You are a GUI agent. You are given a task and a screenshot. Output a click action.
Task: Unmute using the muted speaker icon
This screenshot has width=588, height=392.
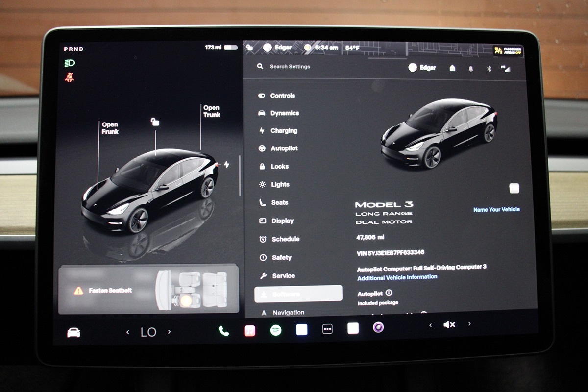[x=449, y=324]
